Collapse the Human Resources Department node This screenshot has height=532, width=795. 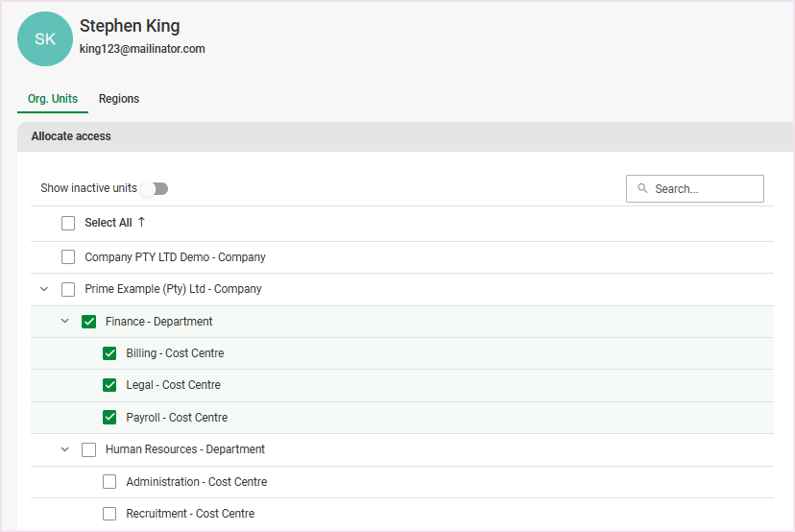coord(65,449)
